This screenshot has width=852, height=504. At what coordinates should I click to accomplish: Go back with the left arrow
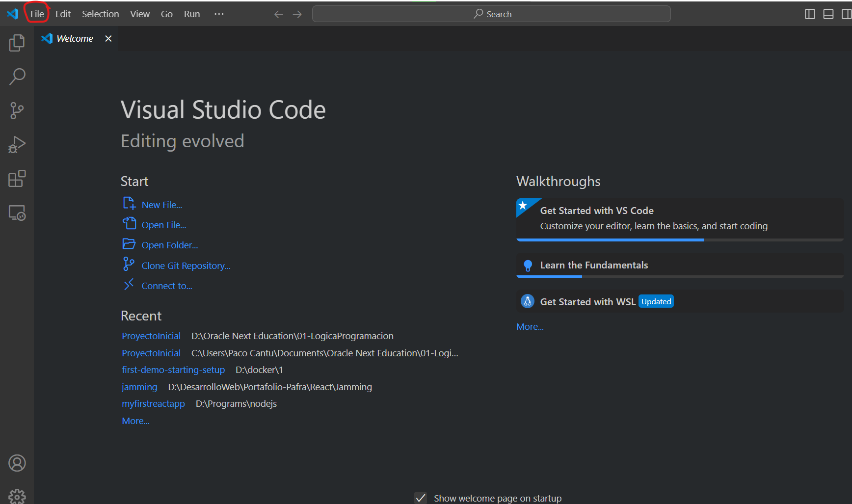click(x=278, y=14)
